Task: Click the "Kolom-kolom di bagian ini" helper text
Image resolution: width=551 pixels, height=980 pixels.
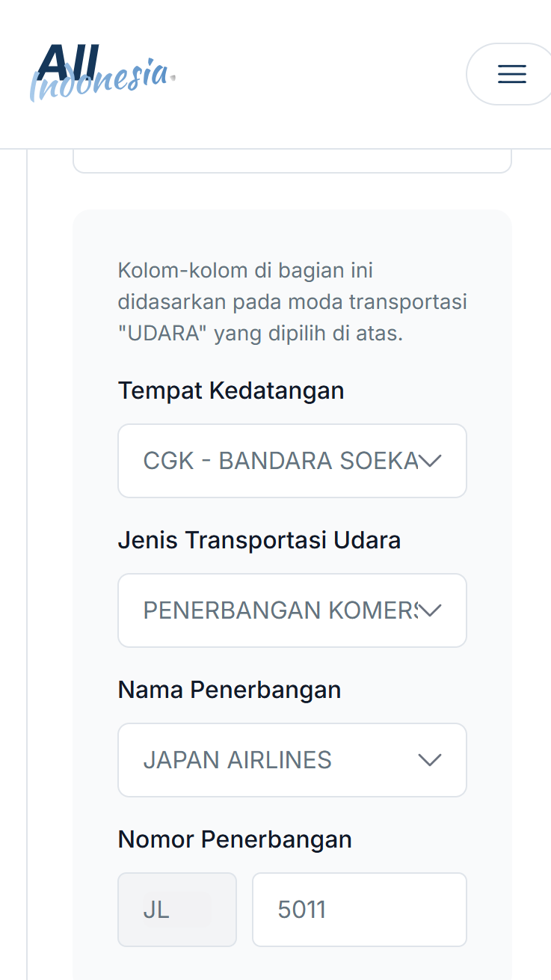Action: (245, 270)
